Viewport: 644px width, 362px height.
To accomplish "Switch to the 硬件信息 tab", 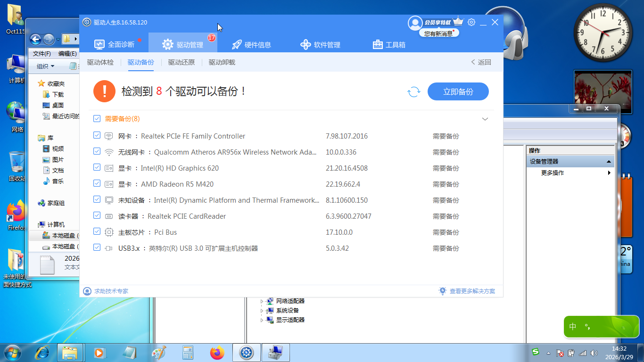I will tap(252, 45).
